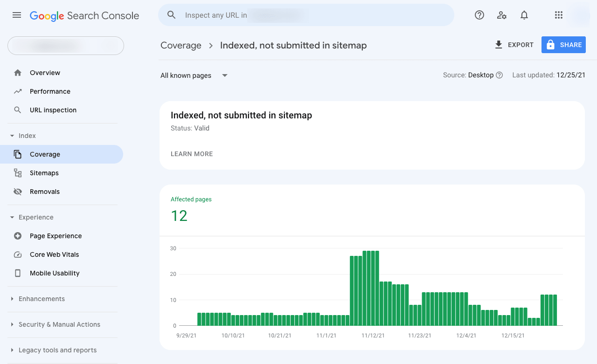Click the blue SHARE button
Image resolution: width=597 pixels, height=364 pixels.
[x=563, y=45]
